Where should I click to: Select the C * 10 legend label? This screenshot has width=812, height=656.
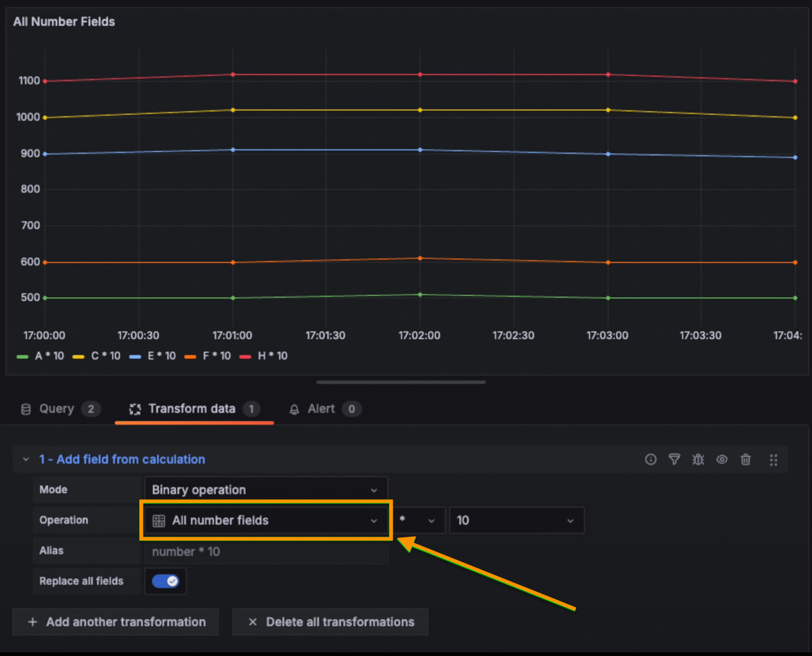point(106,356)
